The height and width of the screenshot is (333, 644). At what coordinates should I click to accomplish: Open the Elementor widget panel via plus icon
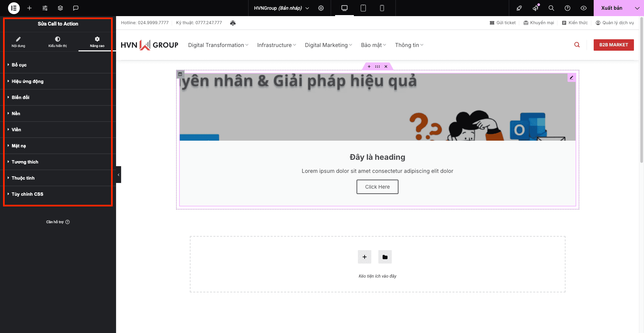pyautogui.click(x=30, y=8)
